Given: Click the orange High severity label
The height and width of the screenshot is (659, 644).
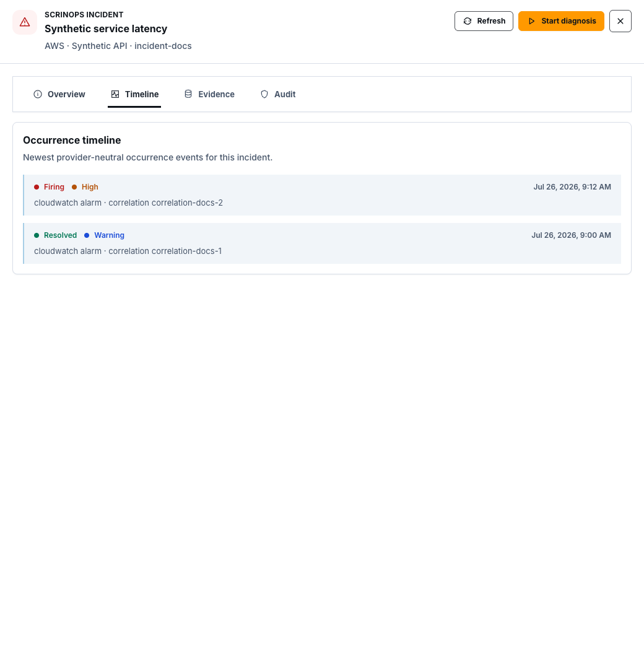Looking at the screenshot, I should click(x=90, y=187).
